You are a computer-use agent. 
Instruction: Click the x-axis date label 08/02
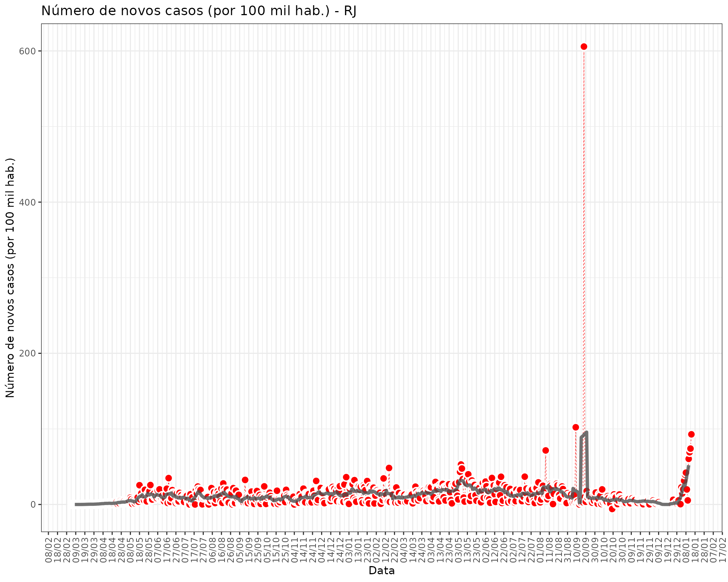[48, 550]
